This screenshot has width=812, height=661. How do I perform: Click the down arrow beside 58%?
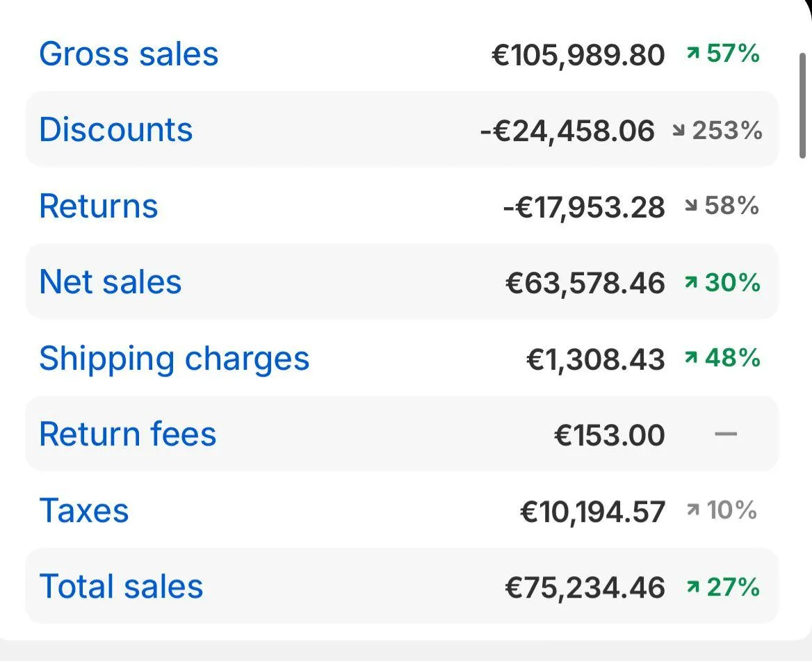pos(691,206)
